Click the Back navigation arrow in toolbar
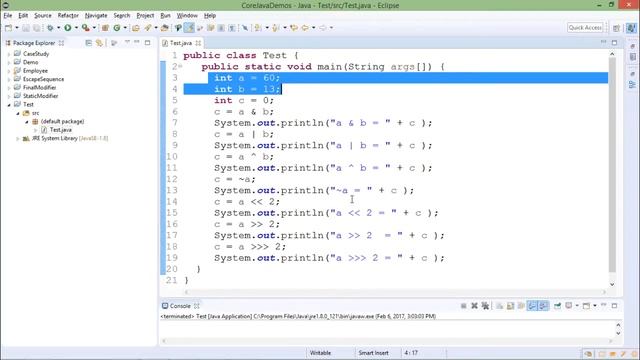Viewport: 640px width, 360px height. coord(305,28)
